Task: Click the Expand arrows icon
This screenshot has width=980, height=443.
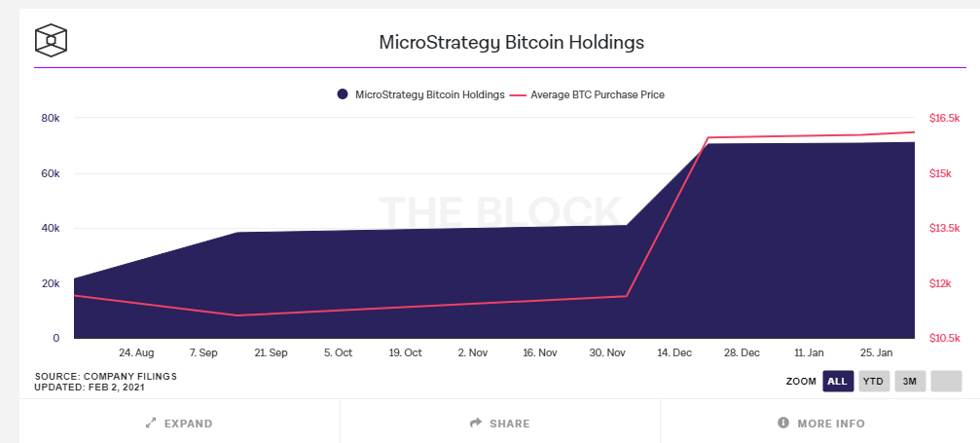Action: pyautogui.click(x=151, y=424)
